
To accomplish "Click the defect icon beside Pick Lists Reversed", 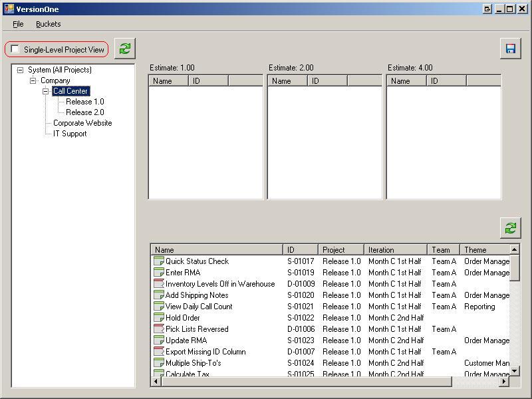I will pos(159,329).
